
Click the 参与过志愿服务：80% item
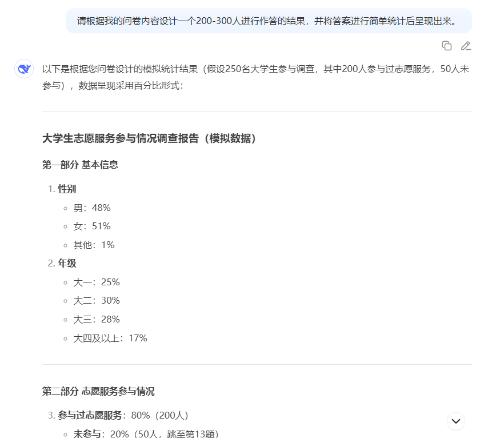click(x=123, y=415)
